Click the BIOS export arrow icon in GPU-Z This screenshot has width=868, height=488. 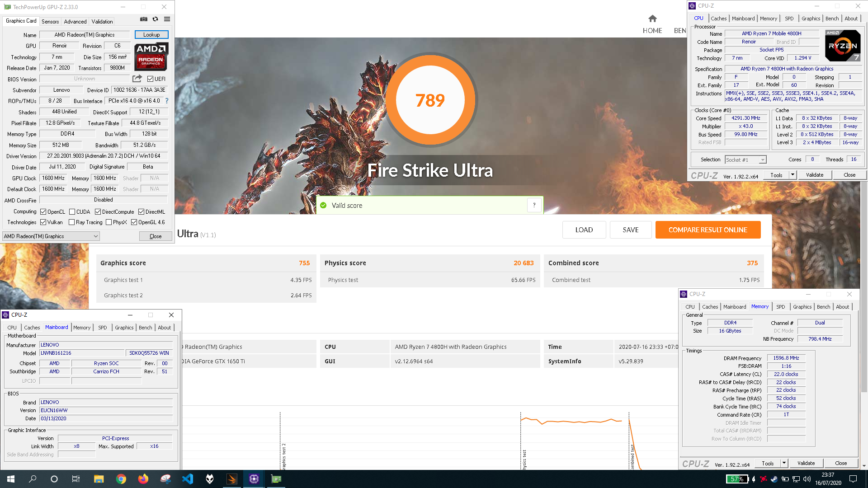click(137, 79)
